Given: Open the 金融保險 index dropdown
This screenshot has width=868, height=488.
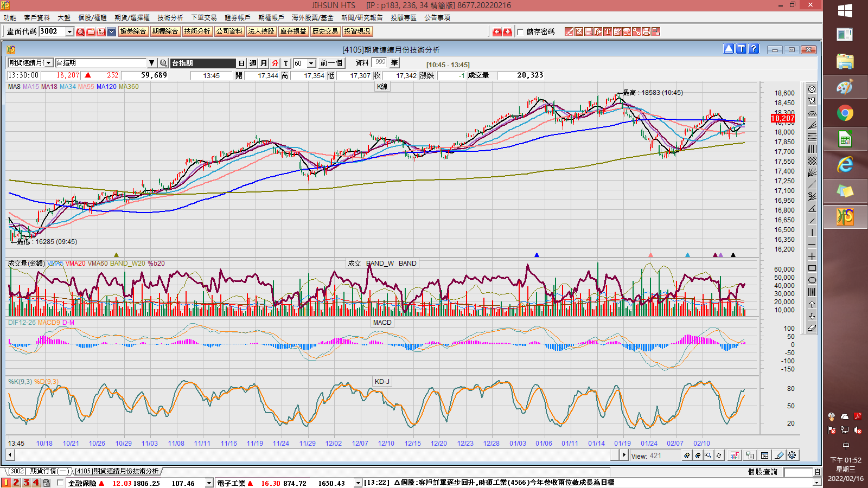Looking at the screenshot, I should pos(209,483).
